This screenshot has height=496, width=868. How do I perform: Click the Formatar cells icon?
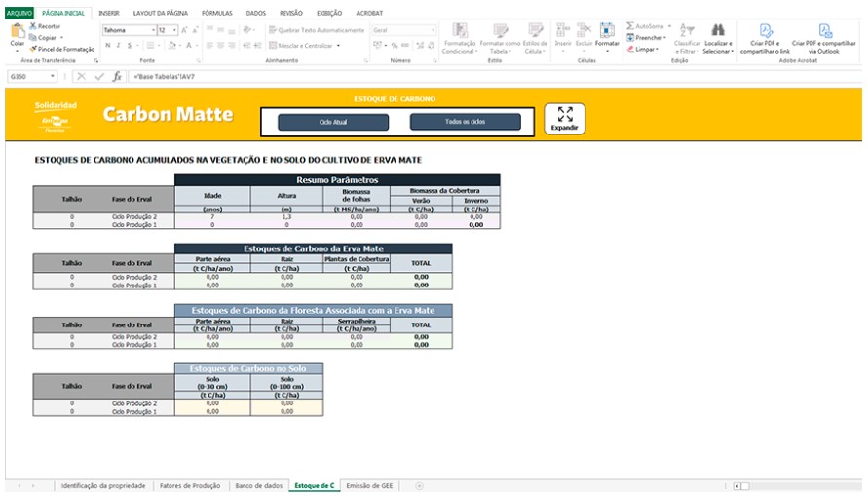point(607,30)
